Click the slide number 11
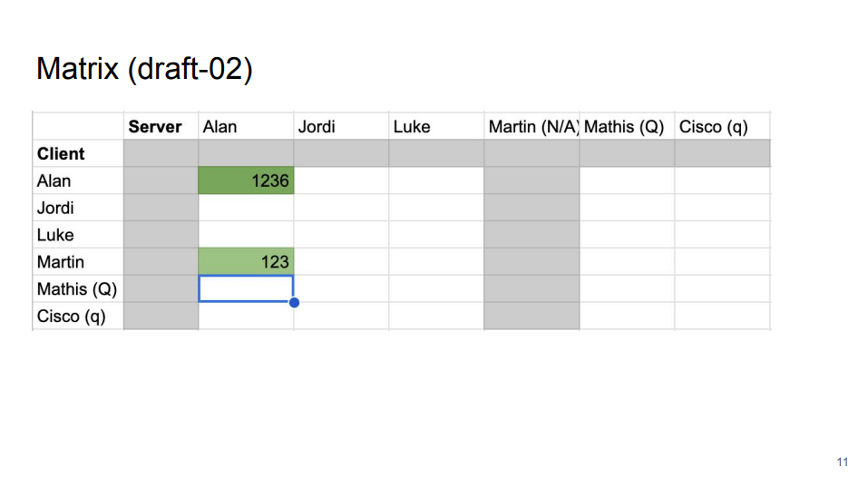 [x=842, y=463]
